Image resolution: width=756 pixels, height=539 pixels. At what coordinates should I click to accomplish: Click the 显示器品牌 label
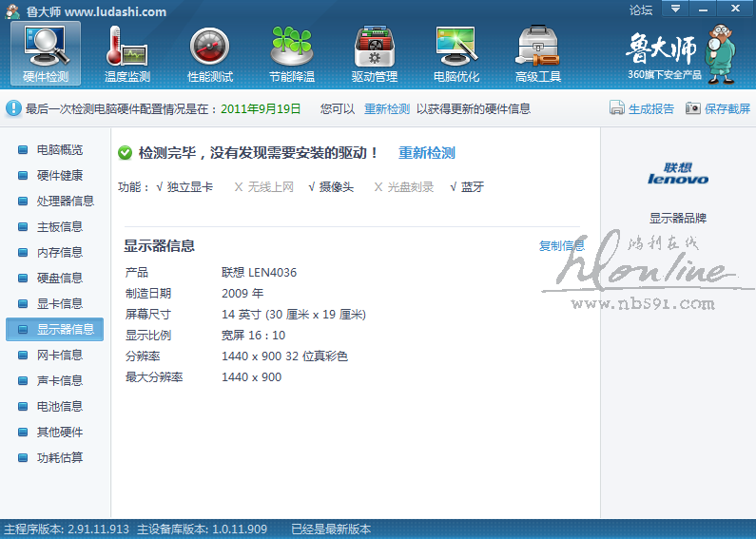point(678,219)
